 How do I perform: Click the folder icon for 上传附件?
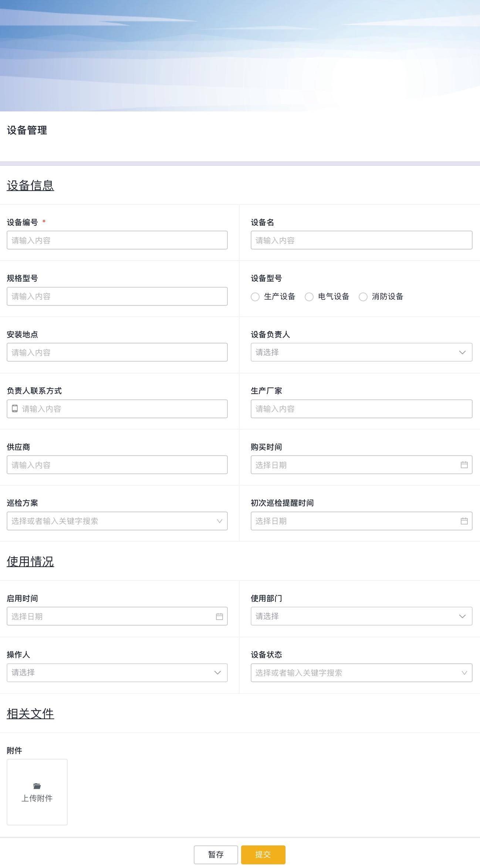click(37, 786)
